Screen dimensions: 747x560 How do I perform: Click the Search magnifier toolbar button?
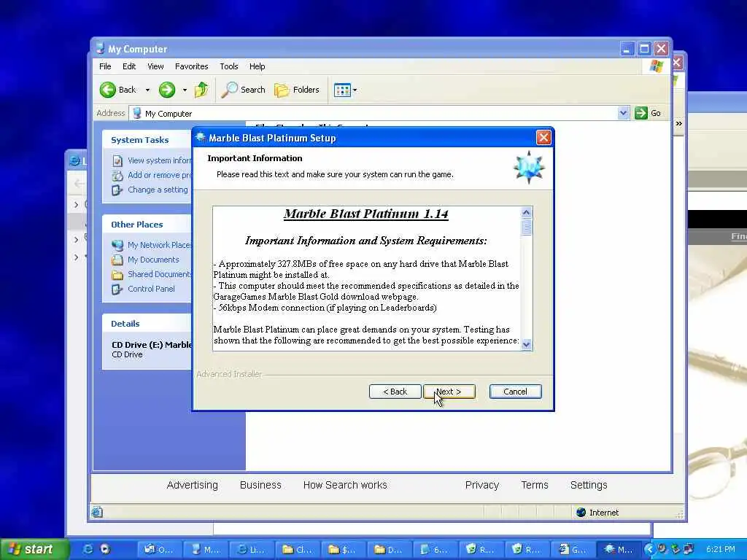(243, 90)
